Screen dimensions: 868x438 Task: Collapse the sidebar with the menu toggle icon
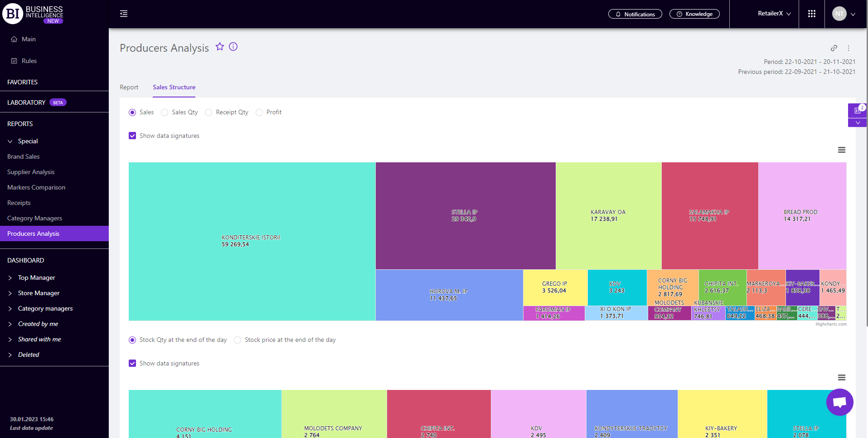(124, 14)
